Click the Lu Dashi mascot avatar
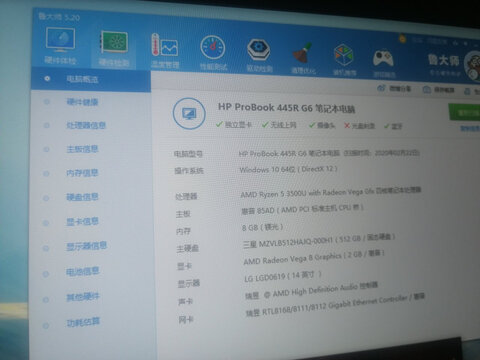Image resolution: width=480 pixels, height=360 pixels. 473,65
